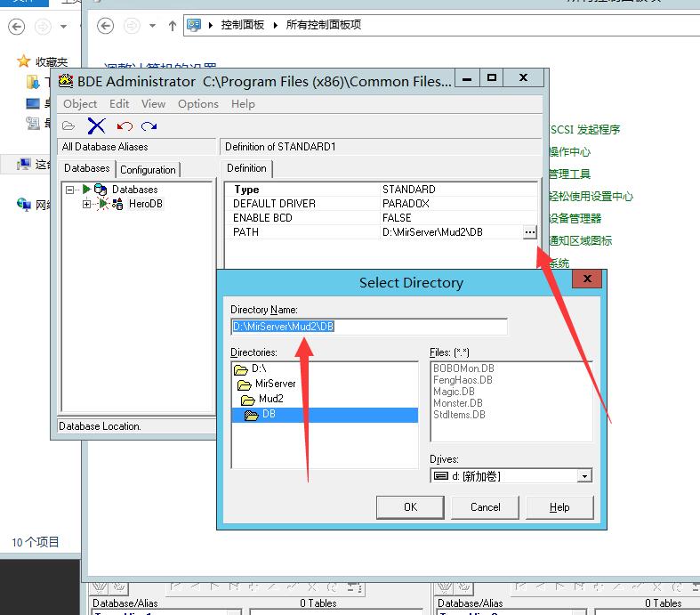The image size is (700, 615).
Task: Expand the HeroDB alias node
Action: tap(86, 204)
